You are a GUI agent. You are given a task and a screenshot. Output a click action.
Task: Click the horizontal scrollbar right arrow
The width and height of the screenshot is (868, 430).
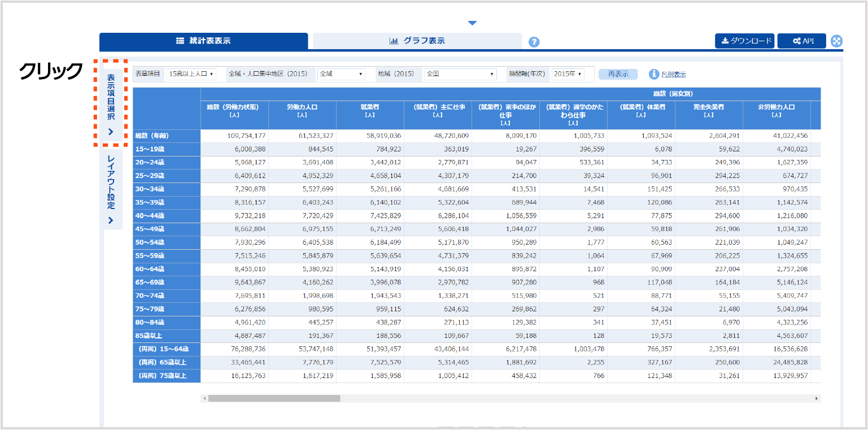pos(817,398)
